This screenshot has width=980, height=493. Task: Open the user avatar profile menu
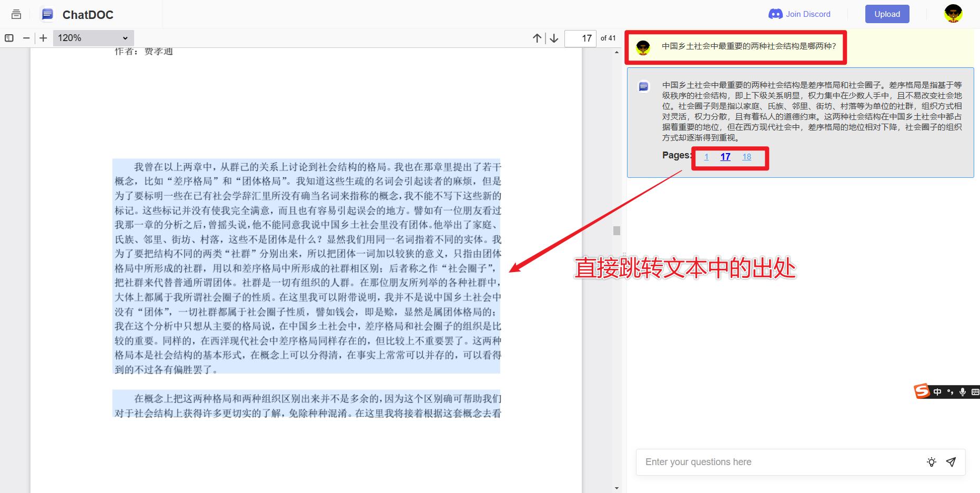pos(953,14)
